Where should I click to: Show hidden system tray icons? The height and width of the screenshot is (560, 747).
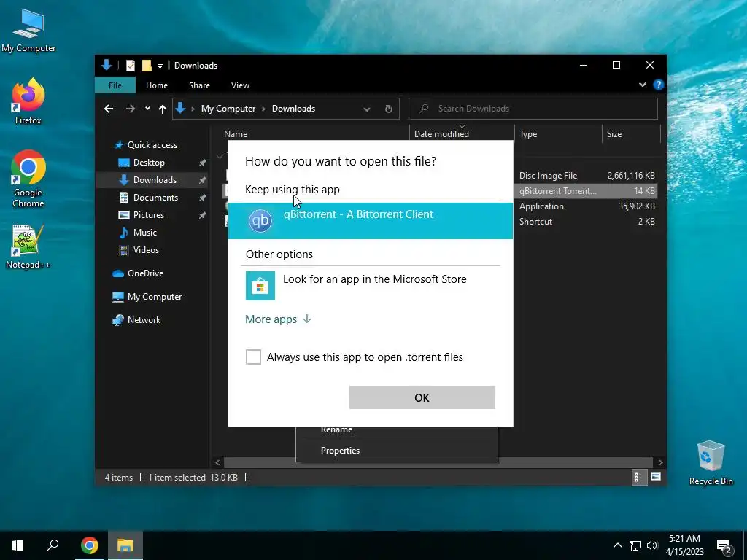pyautogui.click(x=617, y=545)
